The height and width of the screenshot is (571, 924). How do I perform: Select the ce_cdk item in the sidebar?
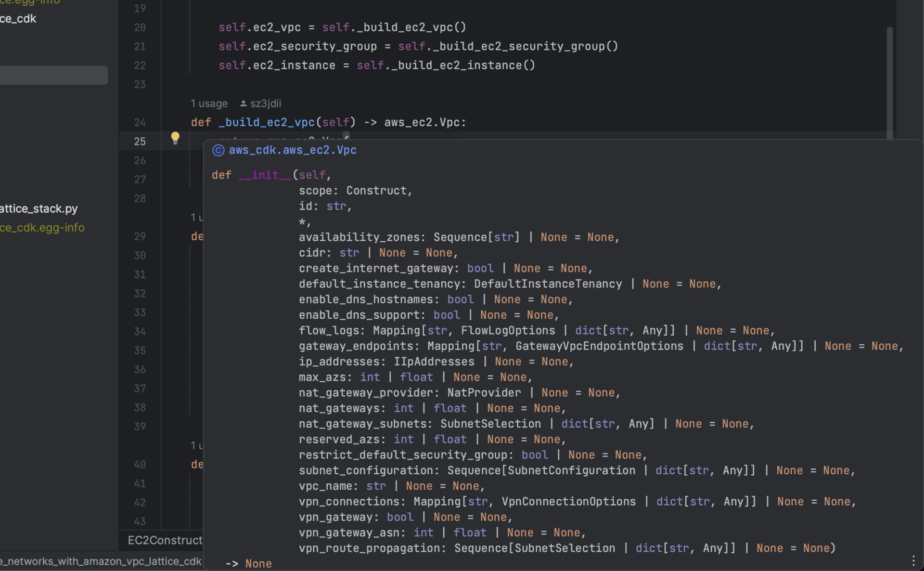[18, 18]
